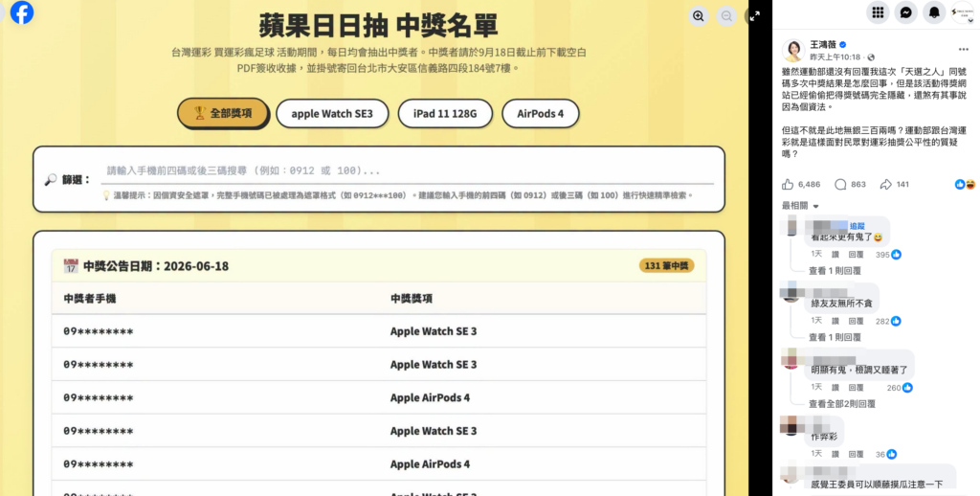Open 王鴻薇 profile picture

click(x=793, y=50)
